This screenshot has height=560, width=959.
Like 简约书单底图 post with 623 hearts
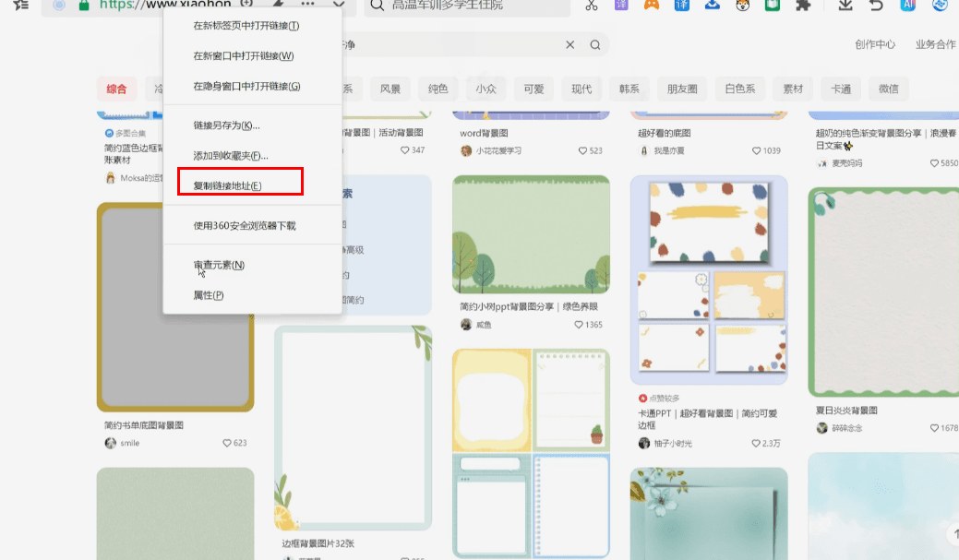point(227,443)
